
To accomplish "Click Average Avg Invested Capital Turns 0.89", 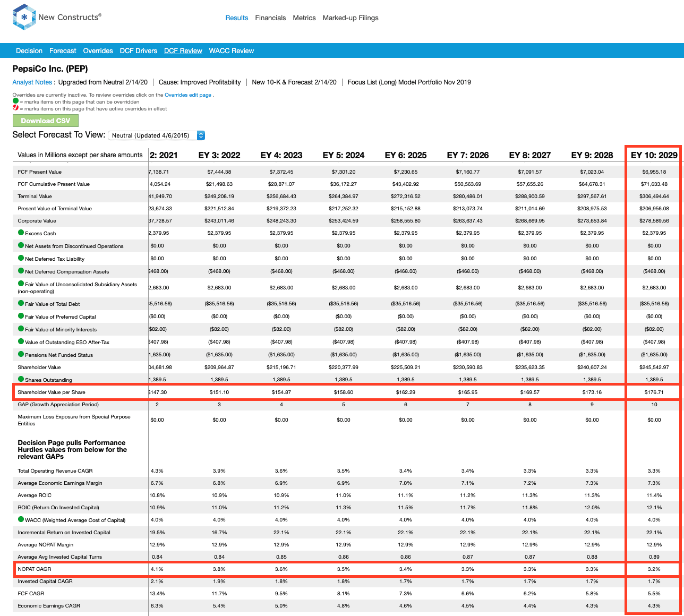I will 654,557.
